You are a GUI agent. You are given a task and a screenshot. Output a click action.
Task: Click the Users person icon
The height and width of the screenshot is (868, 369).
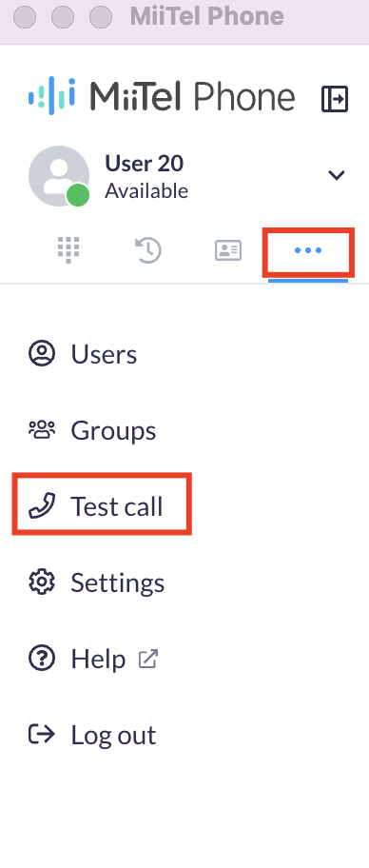(42, 354)
